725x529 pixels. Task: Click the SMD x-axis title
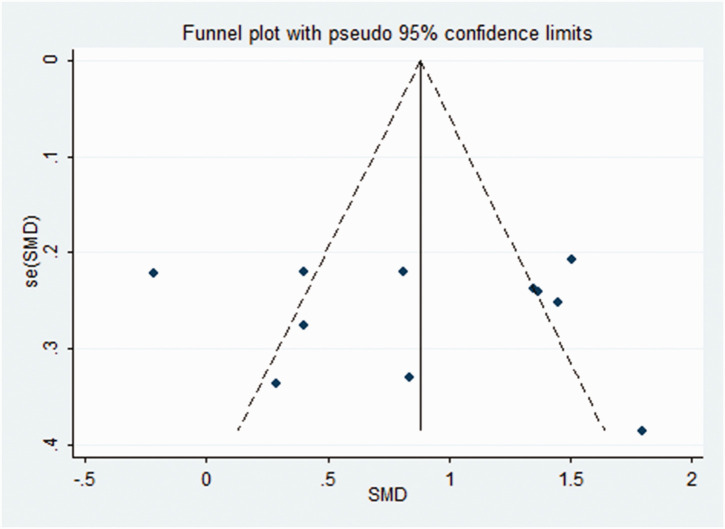tap(384, 493)
